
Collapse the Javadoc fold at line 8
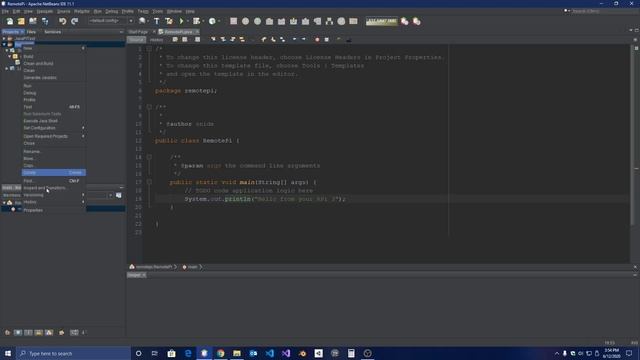[149, 107]
